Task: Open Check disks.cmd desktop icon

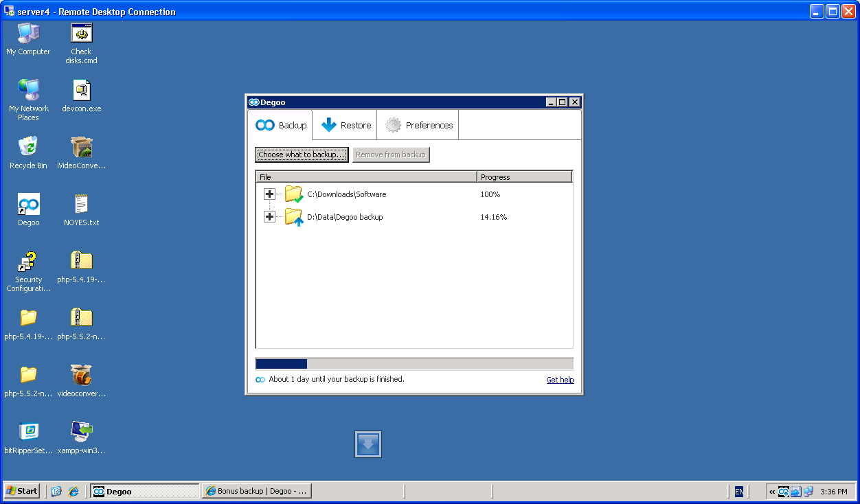Action: click(81, 33)
